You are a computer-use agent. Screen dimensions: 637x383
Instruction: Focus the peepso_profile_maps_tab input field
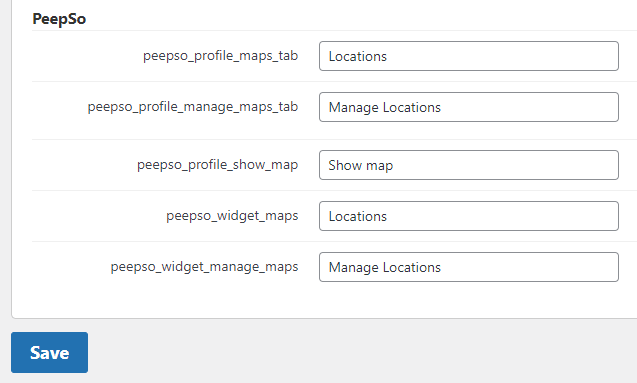click(469, 56)
